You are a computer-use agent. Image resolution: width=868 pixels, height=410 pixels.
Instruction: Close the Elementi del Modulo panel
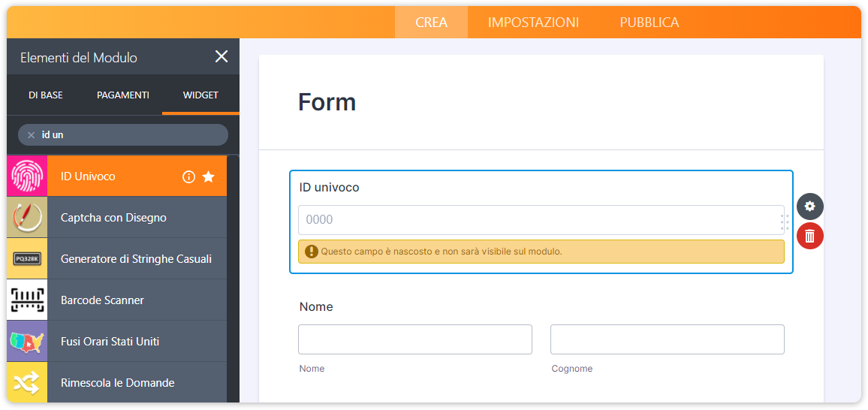pyautogui.click(x=222, y=57)
